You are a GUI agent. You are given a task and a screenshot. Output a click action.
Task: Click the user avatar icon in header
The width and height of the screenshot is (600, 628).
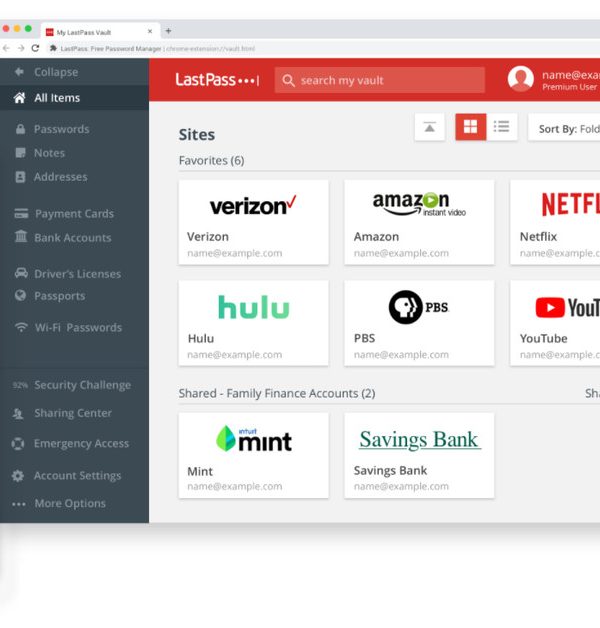click(x=520, y=79)
